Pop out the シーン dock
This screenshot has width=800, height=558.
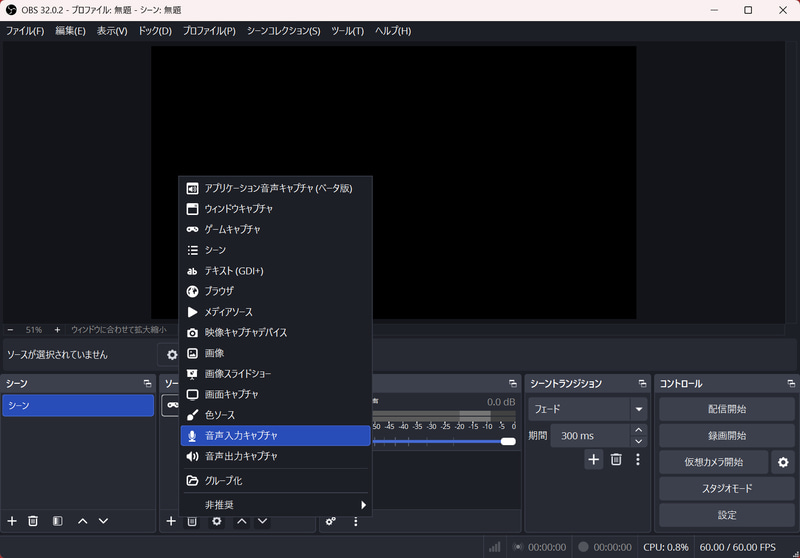tap(147, 384)
